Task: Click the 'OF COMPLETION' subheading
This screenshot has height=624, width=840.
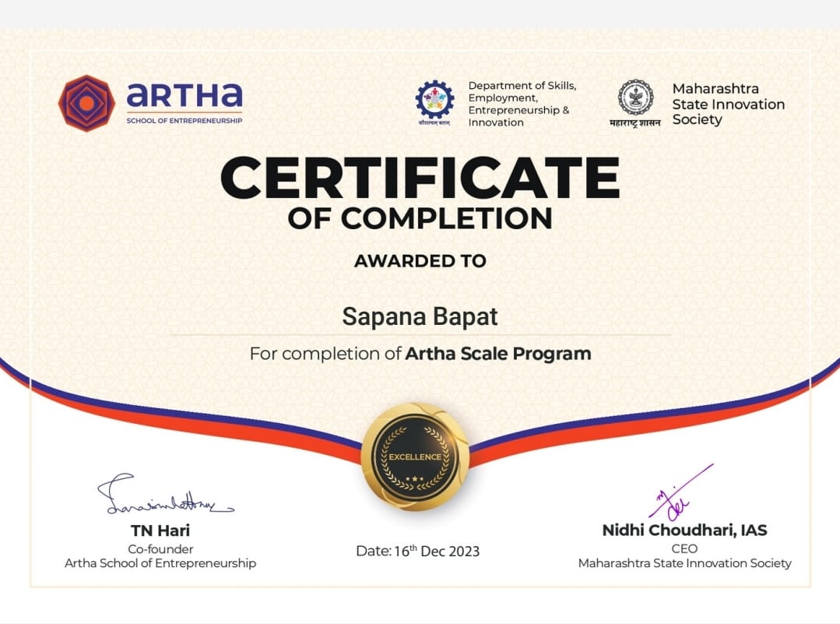Action: click(420, 218)
